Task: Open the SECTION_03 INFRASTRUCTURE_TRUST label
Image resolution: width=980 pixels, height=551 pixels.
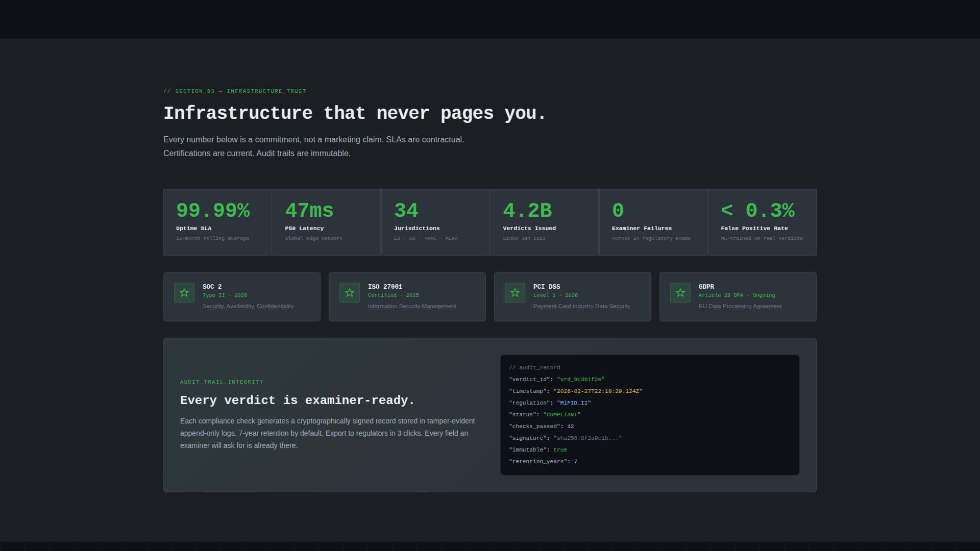Action: [234, 91]
